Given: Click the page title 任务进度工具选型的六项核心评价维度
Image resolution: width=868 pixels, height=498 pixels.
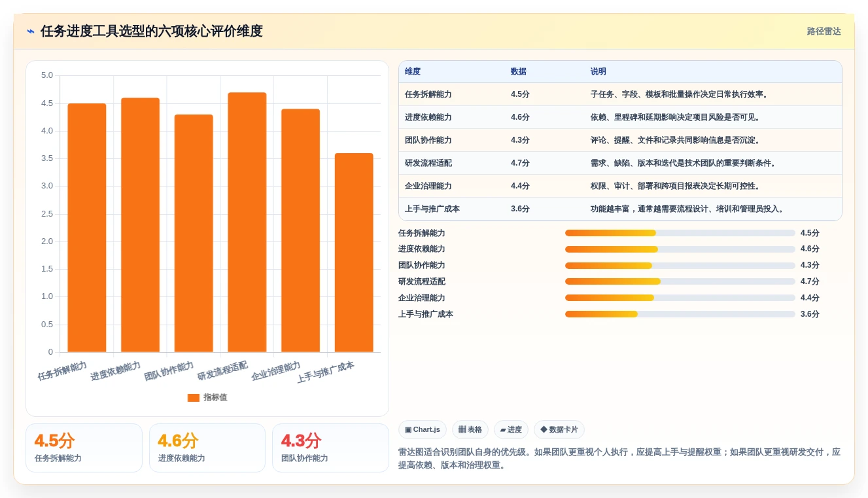Looking at the screenshot, I should pos(151,31).
